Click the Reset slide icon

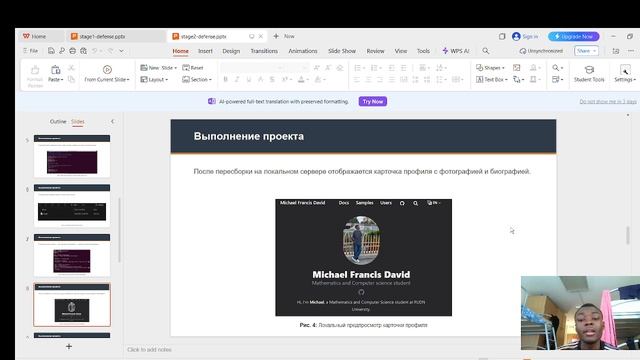tap(186, 68)
